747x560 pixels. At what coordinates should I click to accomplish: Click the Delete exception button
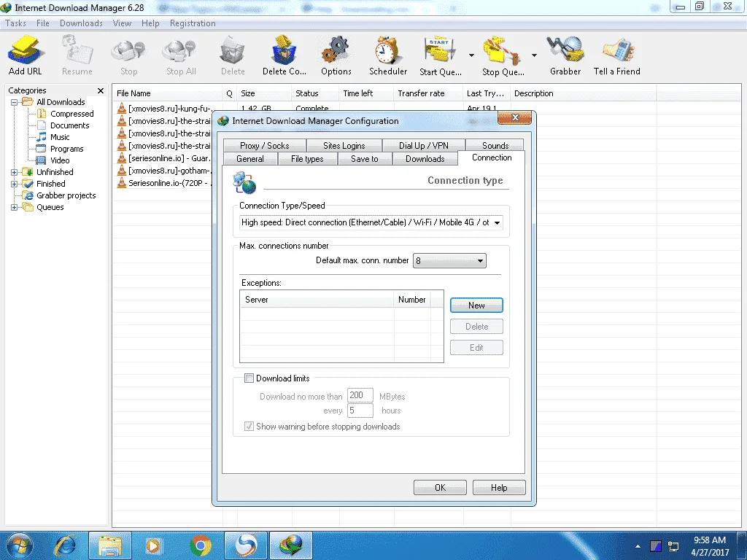[476, 327]
